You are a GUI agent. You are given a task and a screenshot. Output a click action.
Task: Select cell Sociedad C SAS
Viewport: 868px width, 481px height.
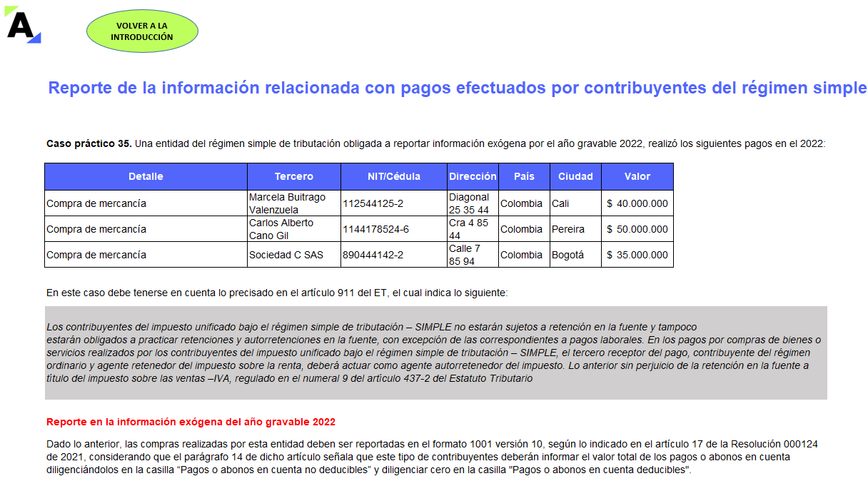point(294,255)
